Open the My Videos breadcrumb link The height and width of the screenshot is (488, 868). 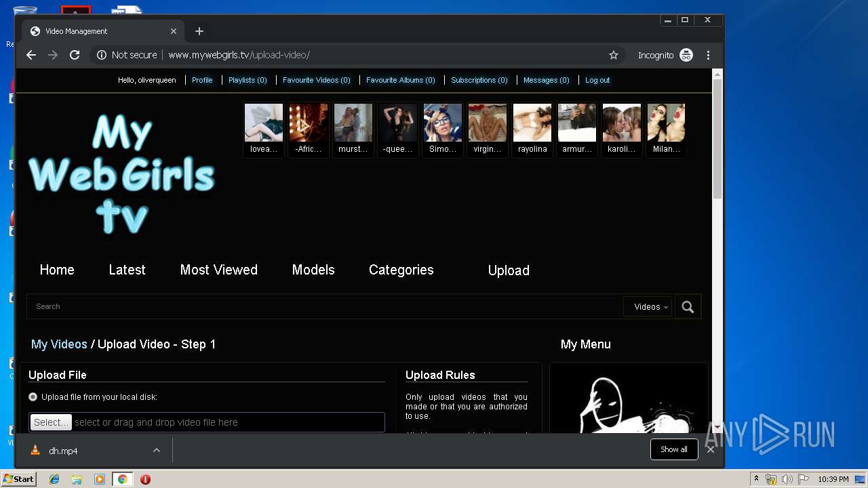[59, 344]
